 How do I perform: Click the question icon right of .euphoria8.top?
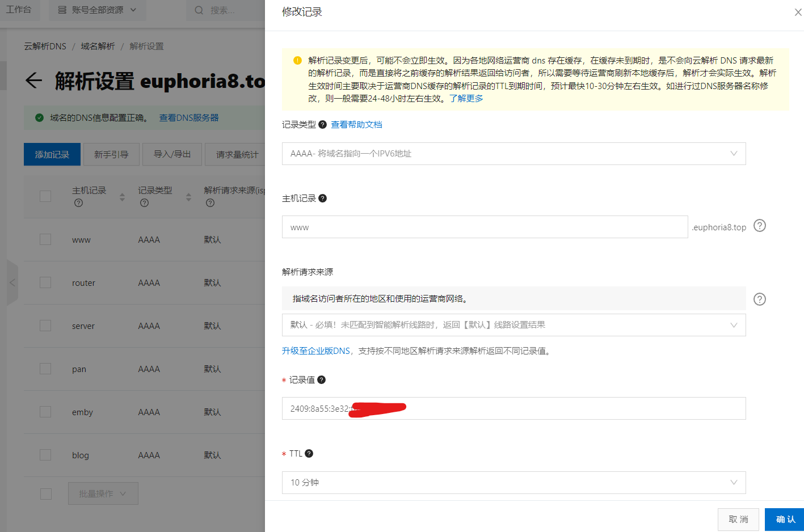click(759, 226)
